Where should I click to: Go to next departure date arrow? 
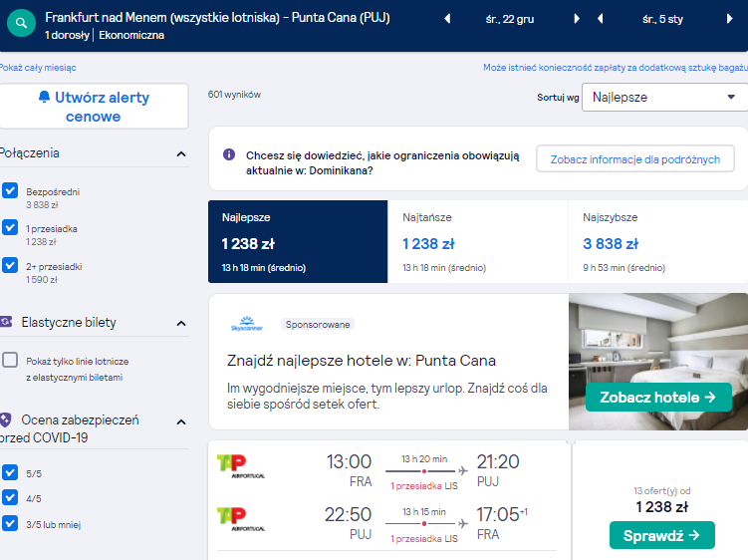coord(577,19)
